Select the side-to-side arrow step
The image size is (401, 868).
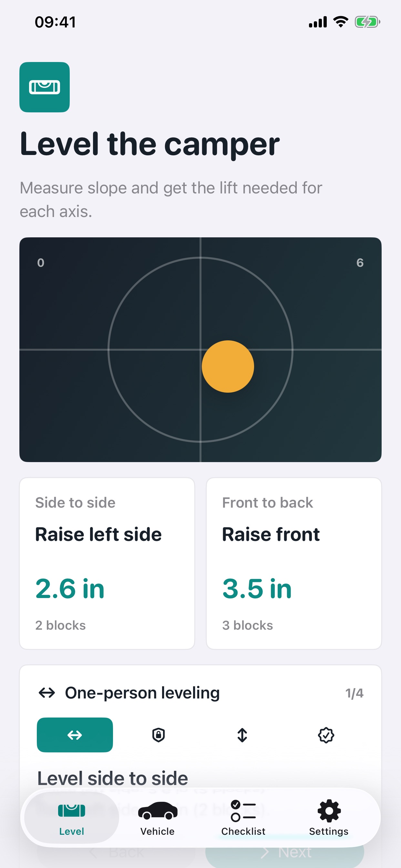pos(75,735)
